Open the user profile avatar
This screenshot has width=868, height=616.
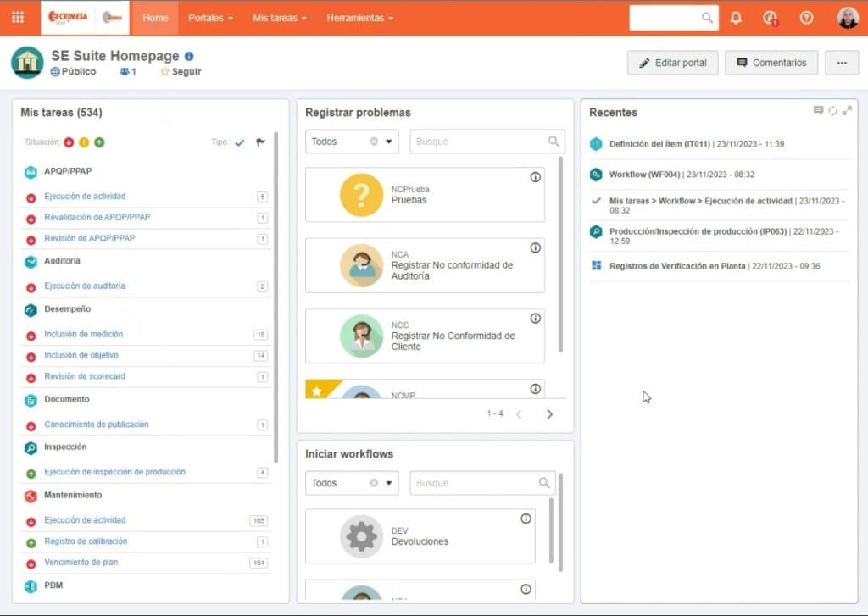coord(848,18)
